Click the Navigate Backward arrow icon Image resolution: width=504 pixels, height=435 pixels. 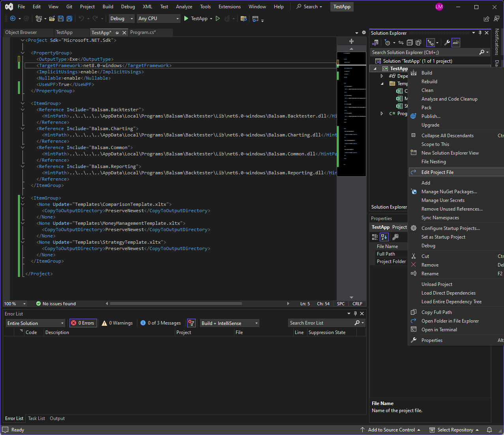pyautogui.click(x=13, y=19)
